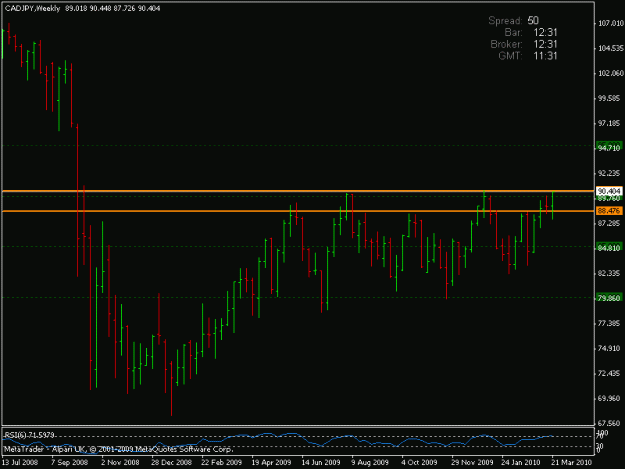Select the lower orange horizontal line
The height and width of the screenshot is (469, 625).
tap(298, 211)
